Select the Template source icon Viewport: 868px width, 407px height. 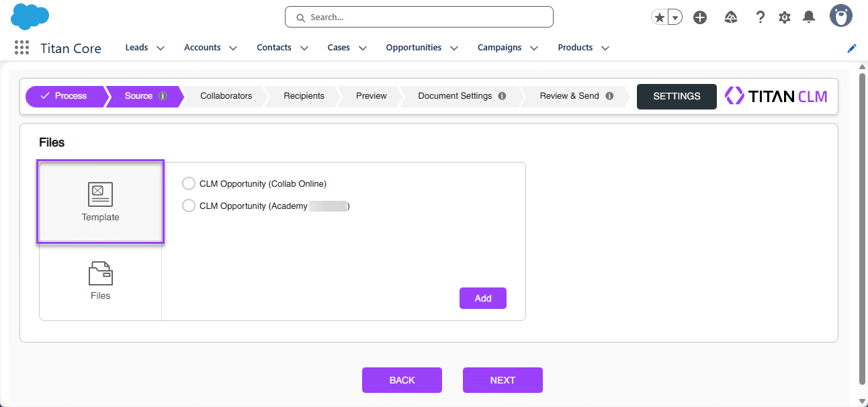point(100,201)
